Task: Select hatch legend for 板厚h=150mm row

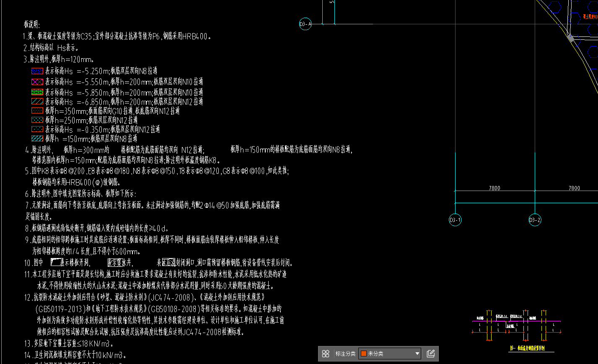Action: pos(37,138)
